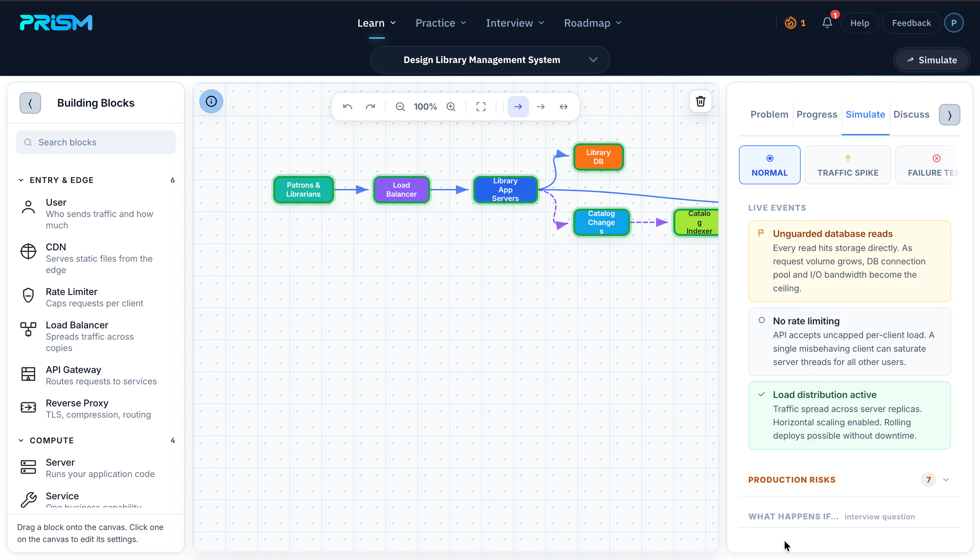
Task: Select the Rate Limiter block
Action: [96, 297]
